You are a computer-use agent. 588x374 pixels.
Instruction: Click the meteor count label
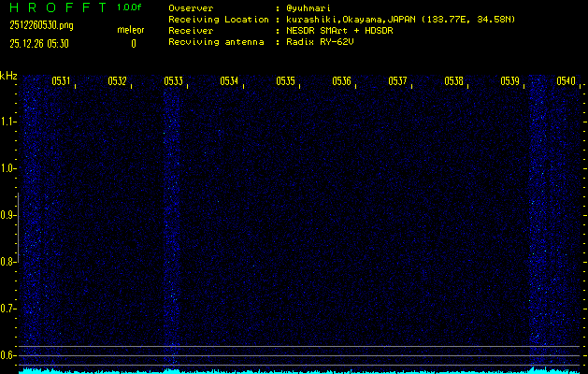click(131, 30)
